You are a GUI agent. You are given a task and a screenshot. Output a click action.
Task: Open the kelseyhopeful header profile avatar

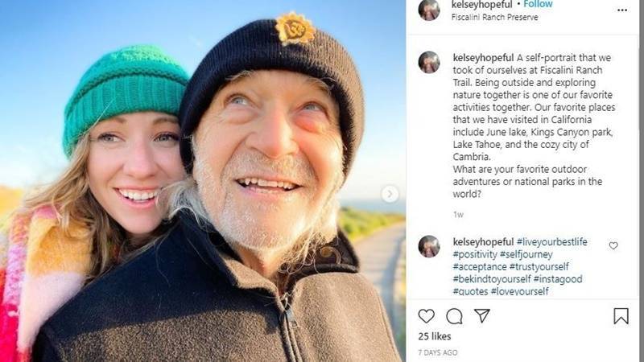429,9
